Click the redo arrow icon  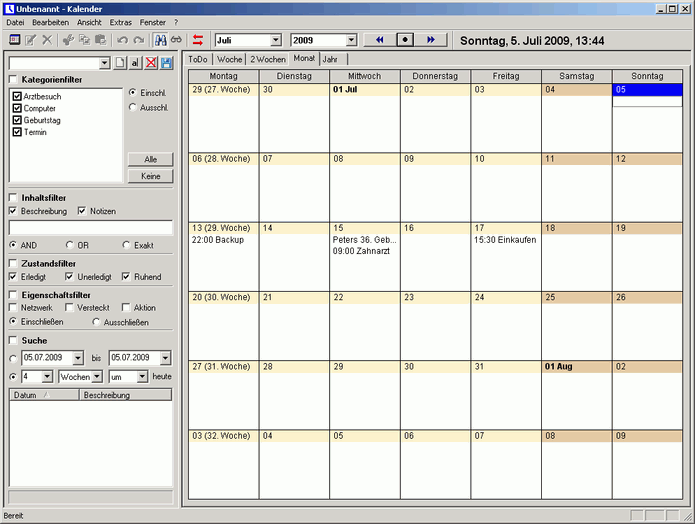click(139, 40)
